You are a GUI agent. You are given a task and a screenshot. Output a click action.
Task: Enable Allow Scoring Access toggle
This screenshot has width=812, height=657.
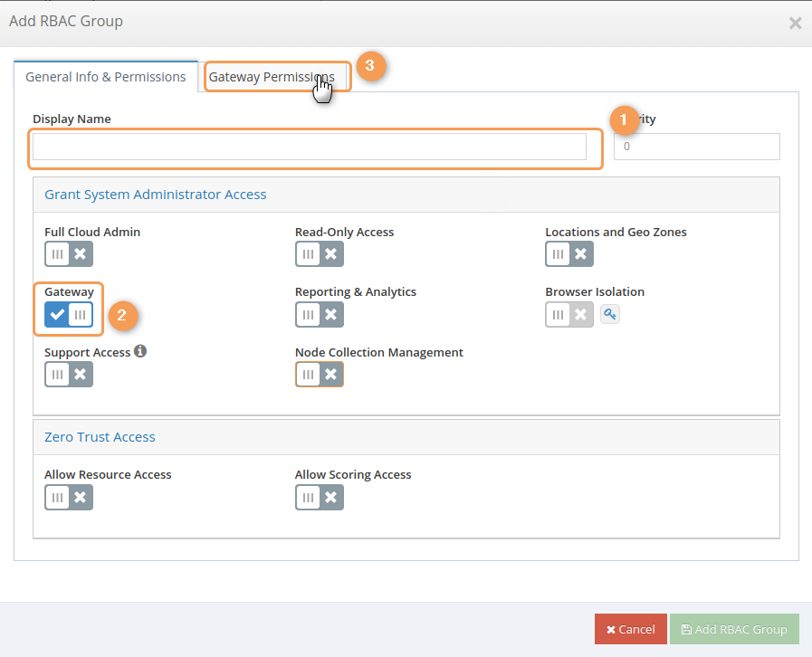[319, 497]
